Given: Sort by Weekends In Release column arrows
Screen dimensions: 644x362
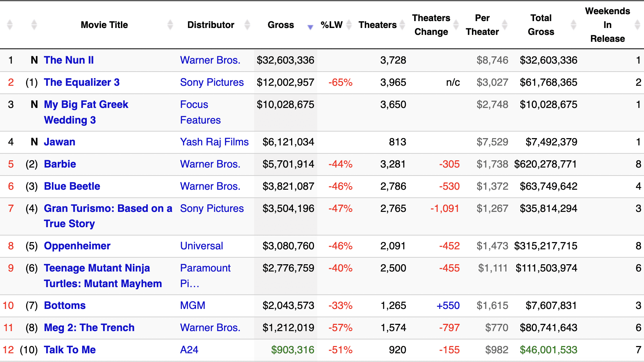Looking at the screenshot, I should pyautogui.click(x=637, y=25).
